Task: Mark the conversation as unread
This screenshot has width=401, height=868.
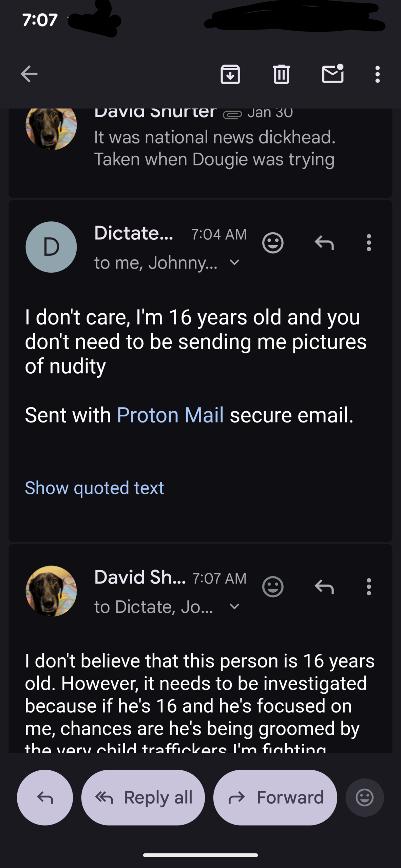Action: [x=332, y=74]
